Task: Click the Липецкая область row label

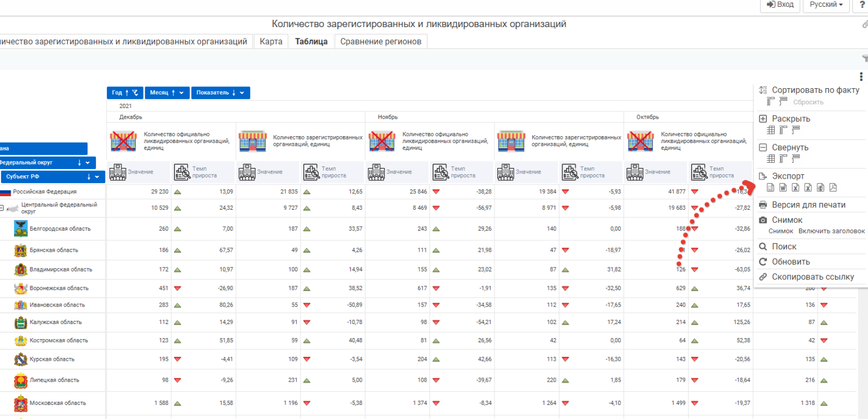Action: tap(54, 380)
